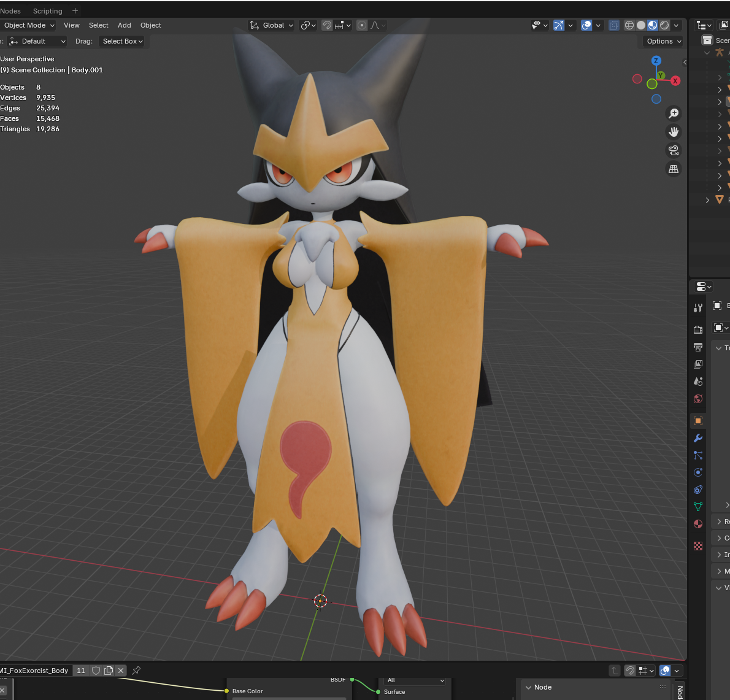Open the View menu
Viewport: 730px width, 700px height.
point(72,25)
